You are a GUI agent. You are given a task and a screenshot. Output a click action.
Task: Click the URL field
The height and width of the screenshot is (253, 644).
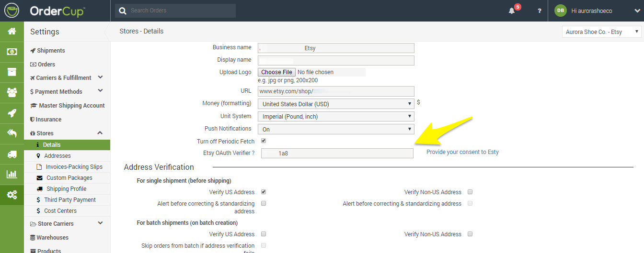336,91
